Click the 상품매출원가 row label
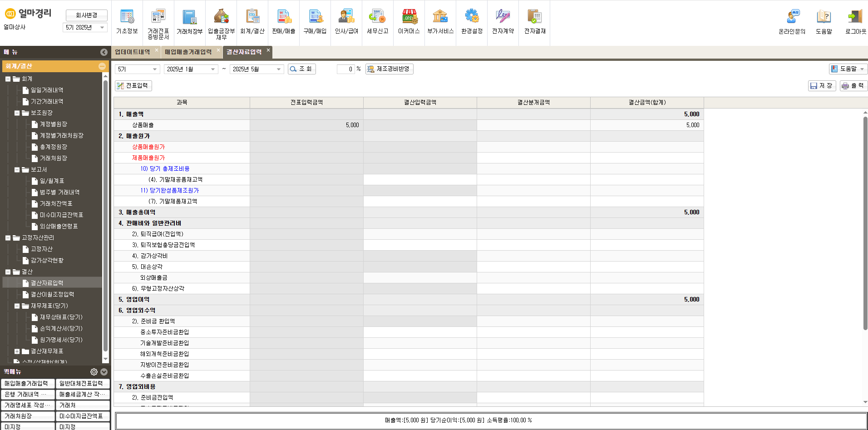This screenshot has width=868, height=430. click(x=148, y=147)
